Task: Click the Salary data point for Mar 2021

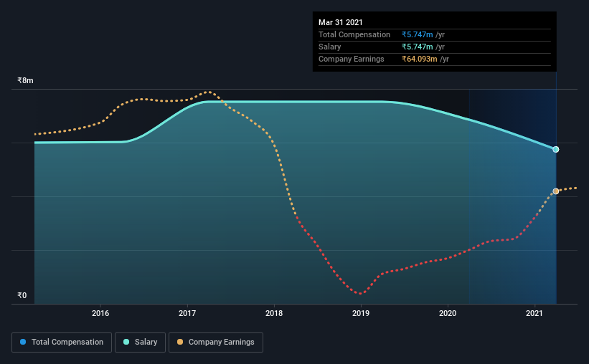Action: pyautogui.click(x=555, y=149)
